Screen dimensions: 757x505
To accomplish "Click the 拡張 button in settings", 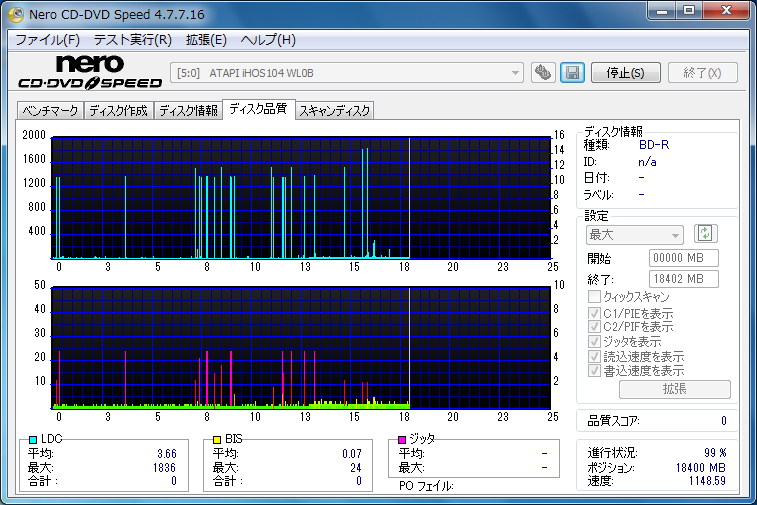I will pos(674,389).
